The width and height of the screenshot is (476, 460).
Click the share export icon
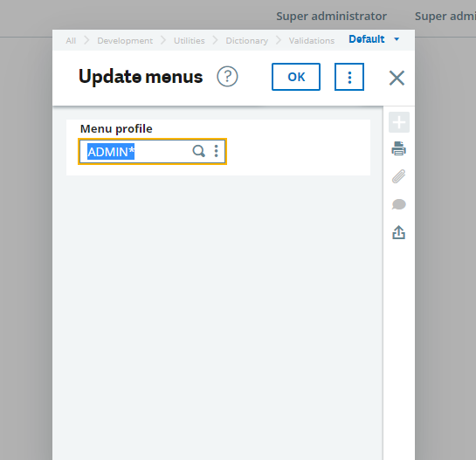click(x=398, y=232)
